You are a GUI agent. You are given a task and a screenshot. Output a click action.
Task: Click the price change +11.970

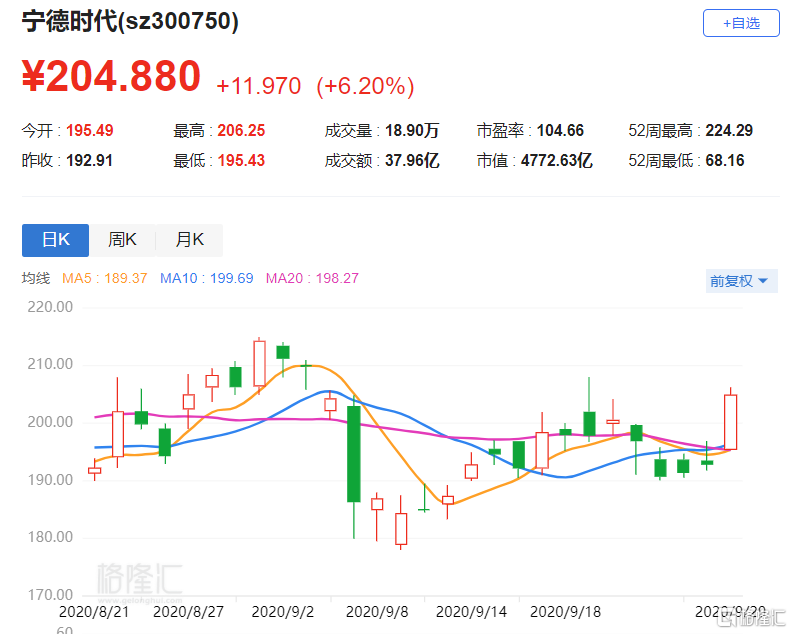(x=259, y=86)
